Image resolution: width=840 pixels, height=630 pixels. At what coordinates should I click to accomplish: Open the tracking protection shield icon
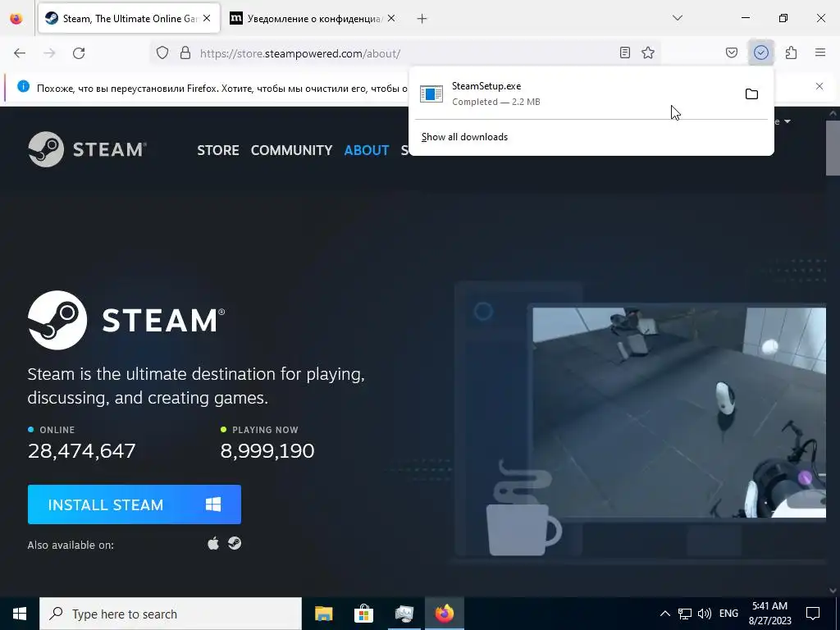pos(162,53)
